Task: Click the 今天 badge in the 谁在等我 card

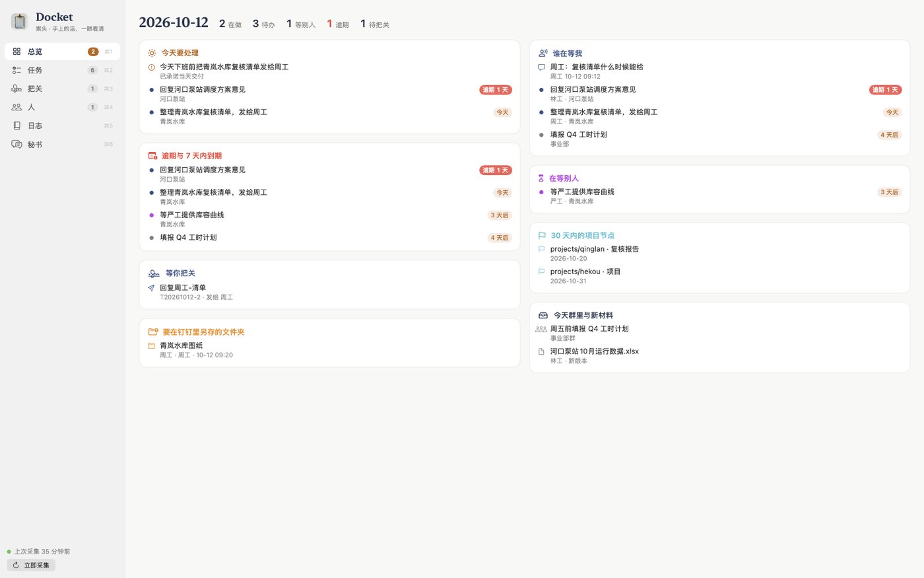Action: 892,112
